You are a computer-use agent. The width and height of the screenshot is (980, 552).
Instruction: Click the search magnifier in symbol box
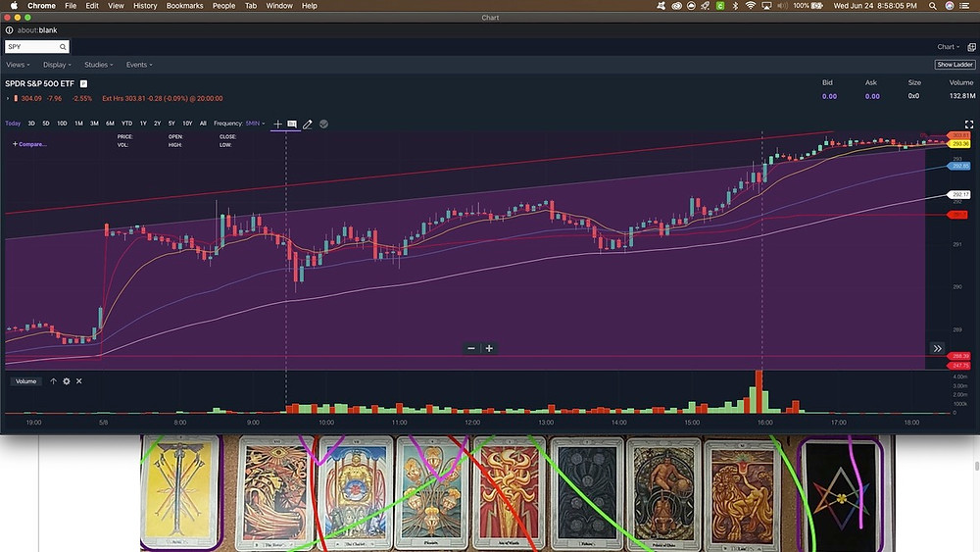pyautogui.click(x=63, y=47)
